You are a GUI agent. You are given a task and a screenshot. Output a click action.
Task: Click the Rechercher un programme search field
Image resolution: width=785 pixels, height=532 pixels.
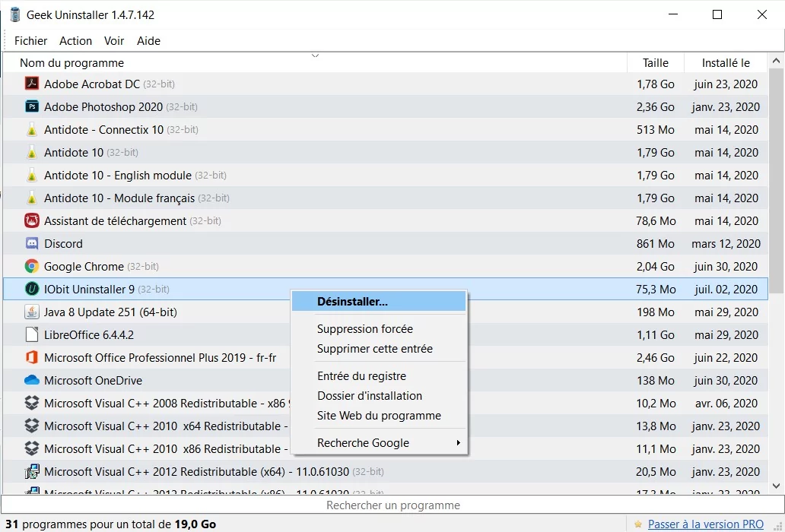click(x=393, y=505)
